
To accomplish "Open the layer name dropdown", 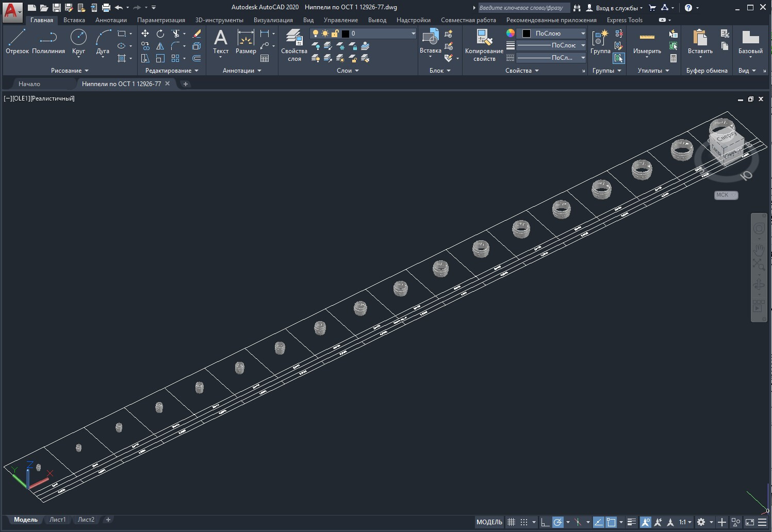I will coord(363,34).
